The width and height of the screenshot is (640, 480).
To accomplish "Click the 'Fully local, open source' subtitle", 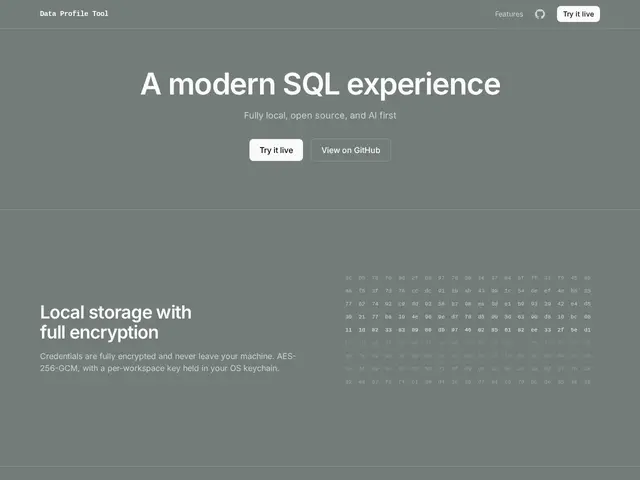I will [x=320, y=116].
